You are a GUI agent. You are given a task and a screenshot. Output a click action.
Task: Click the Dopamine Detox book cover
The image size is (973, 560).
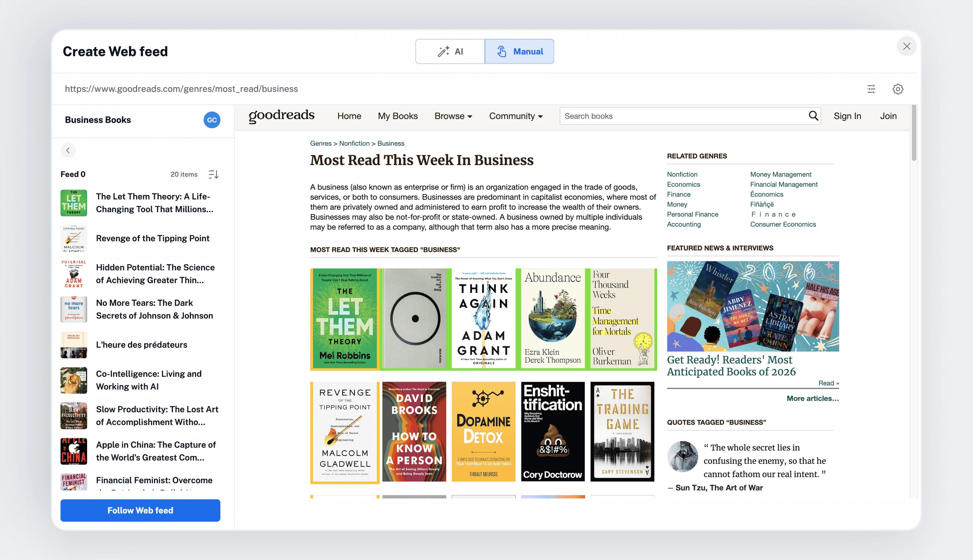(484, 432)
